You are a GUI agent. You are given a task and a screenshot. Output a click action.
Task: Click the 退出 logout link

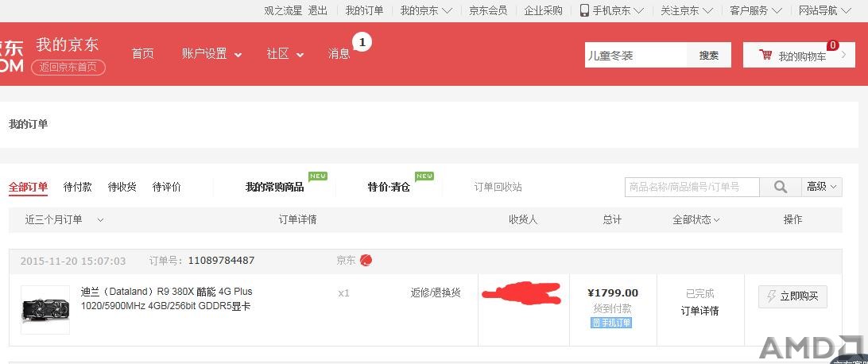coord(318,10)
